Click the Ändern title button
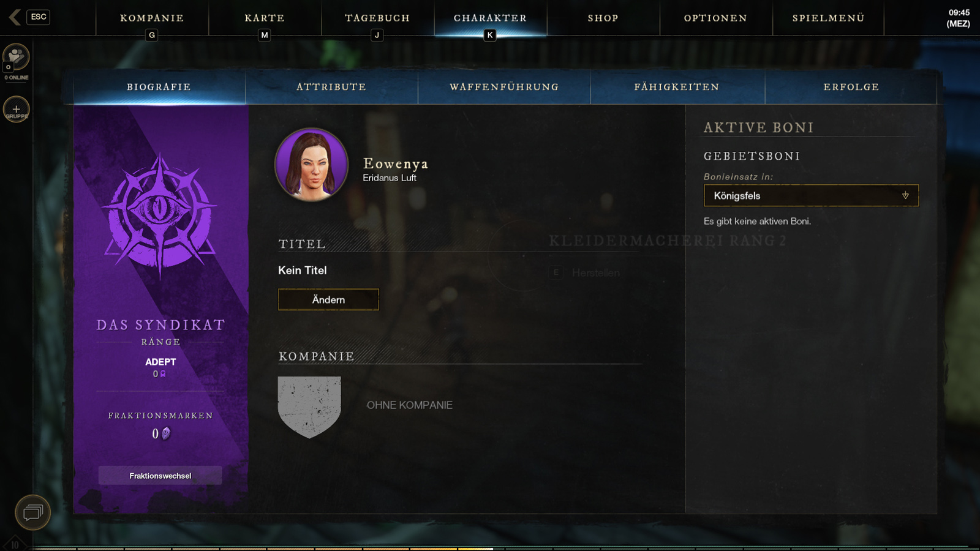 (328, 299)
